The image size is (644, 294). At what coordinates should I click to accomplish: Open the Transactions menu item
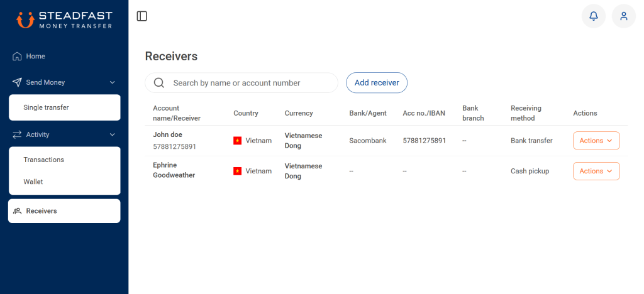point(65,160)
